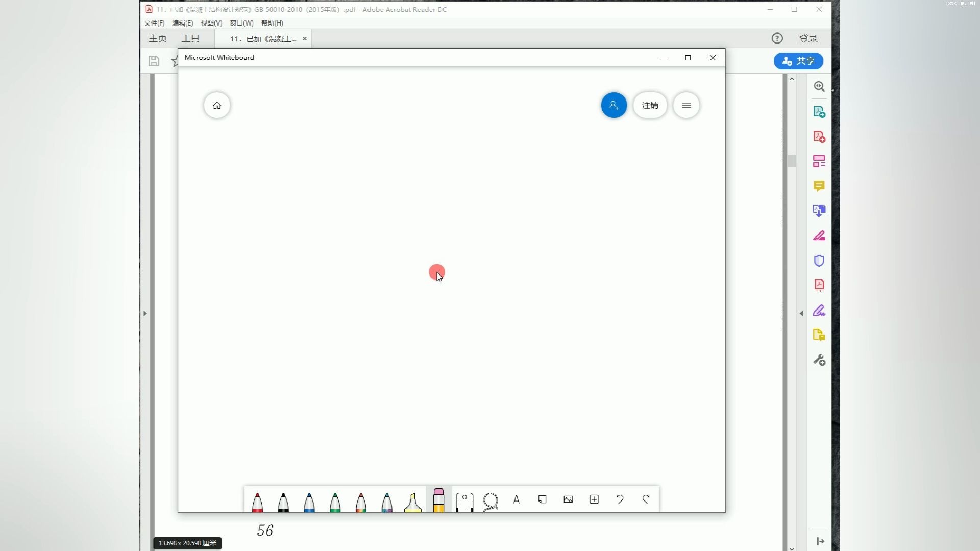Minimize the Microsoft Whiteboard window

coord(663,58)
